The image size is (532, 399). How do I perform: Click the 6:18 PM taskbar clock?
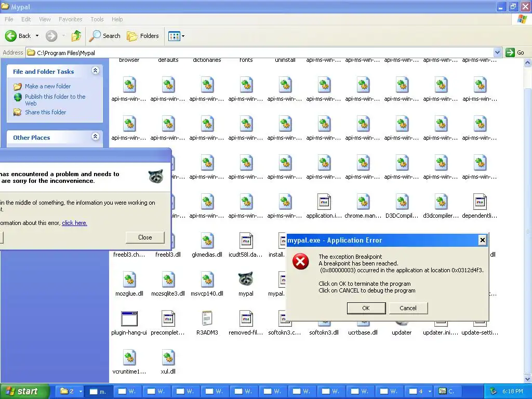coord(513,391)
